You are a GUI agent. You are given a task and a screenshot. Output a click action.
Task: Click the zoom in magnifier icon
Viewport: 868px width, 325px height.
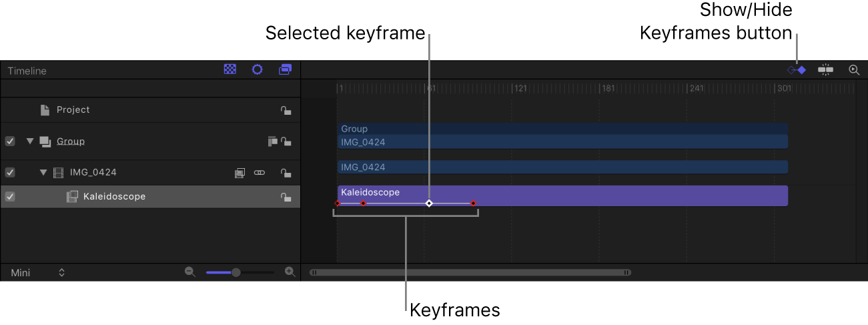pyautogui.click(x=290, y=272)
